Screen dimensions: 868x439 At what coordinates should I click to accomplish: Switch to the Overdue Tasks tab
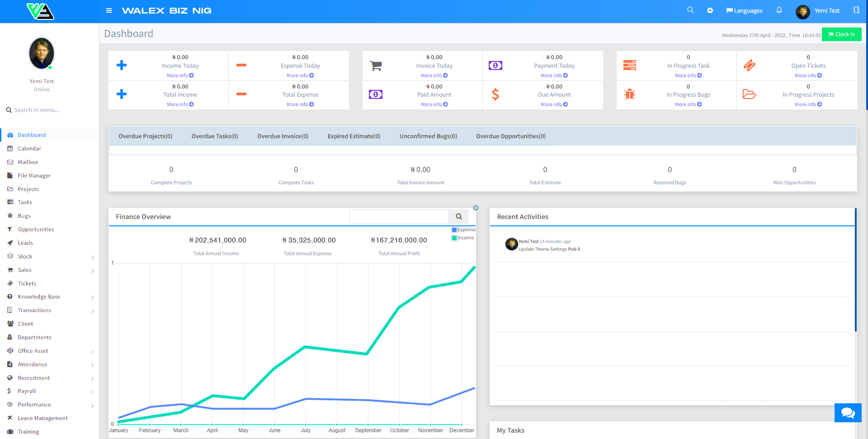point(215,136)
